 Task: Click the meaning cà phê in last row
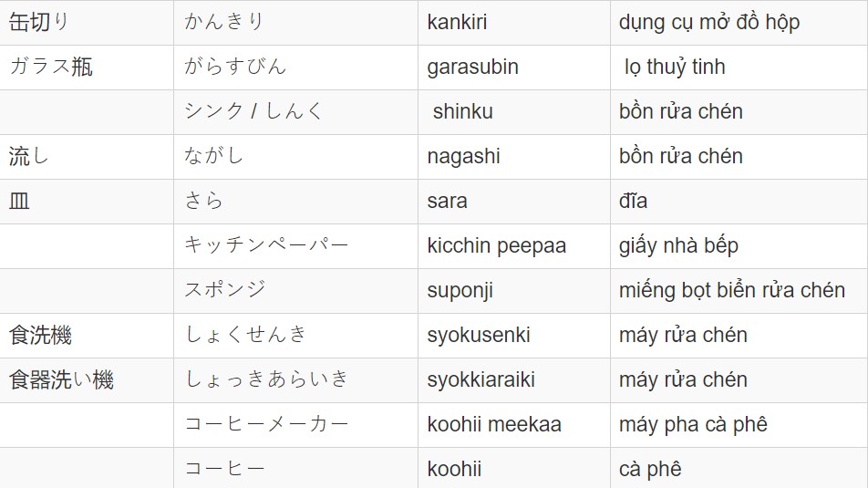650,469
